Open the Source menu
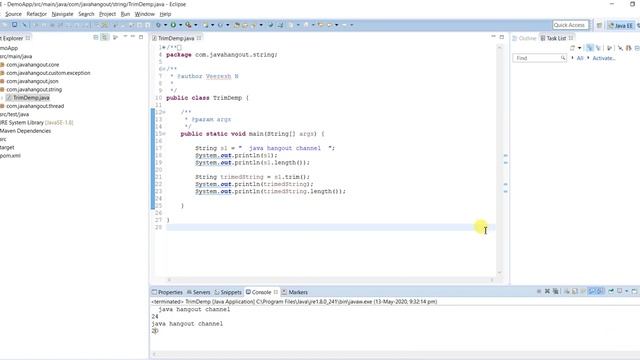The height and width of the screenshot is (360, 640). tap(13, 14)
